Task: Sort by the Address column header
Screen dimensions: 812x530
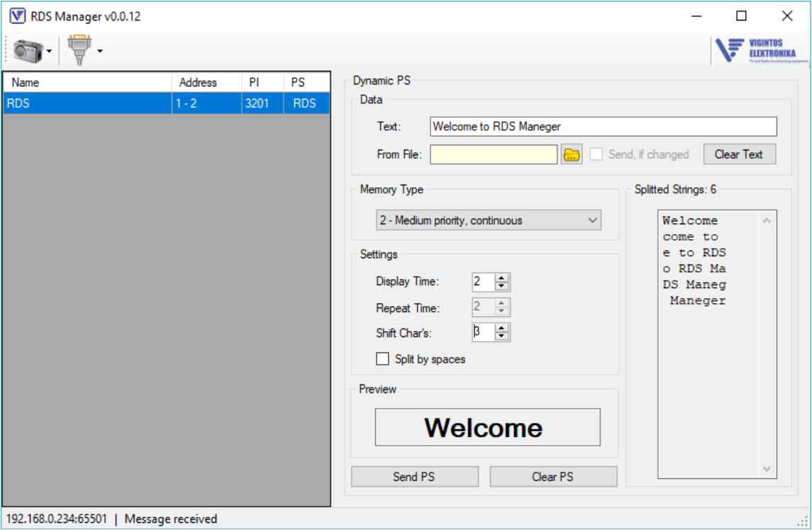Action: coord(206,82)
